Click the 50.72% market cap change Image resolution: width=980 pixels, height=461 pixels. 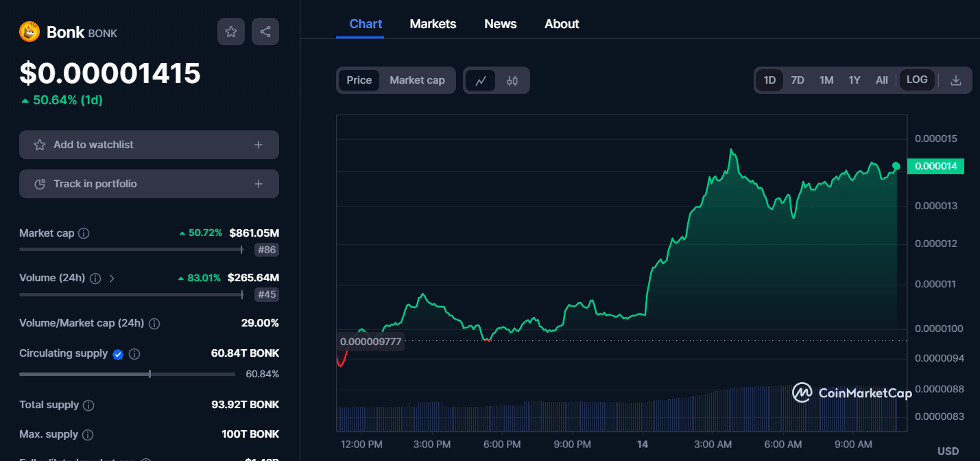click(x=200, y=233)
